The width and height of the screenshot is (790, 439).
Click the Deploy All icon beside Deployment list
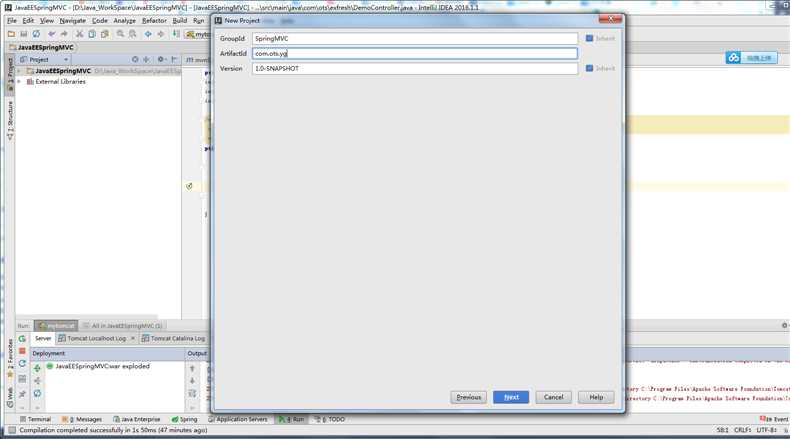pyautogui.click(x=37, y=368)
